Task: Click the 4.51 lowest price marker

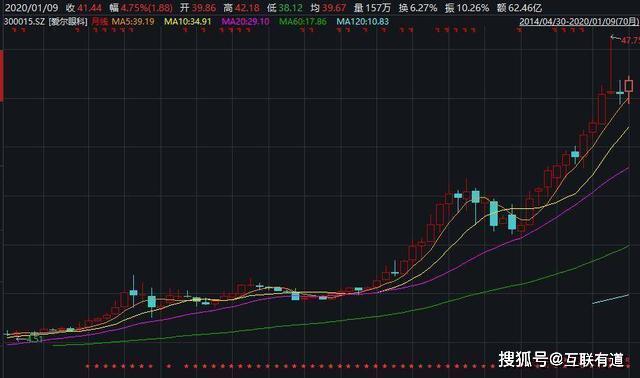Action: point(35,339)
